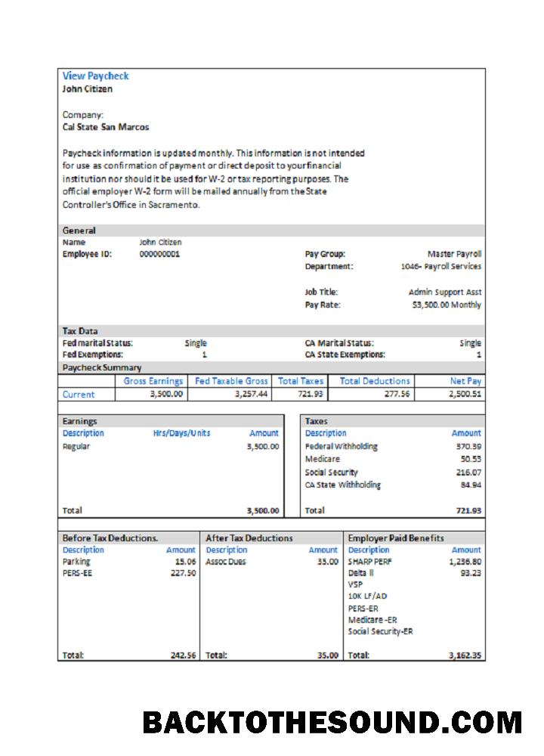
Task: Click the Total Taxes column header
Action: click(x=300, y=381)
